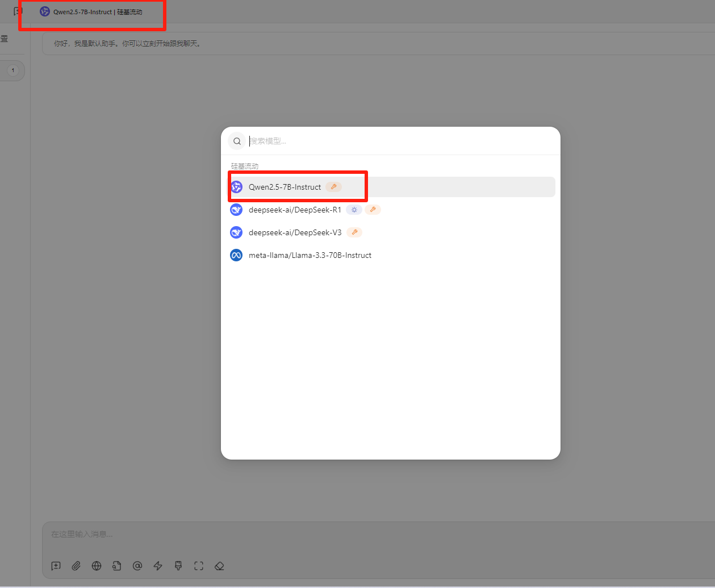
Task: Click the reasoning badge next to DeepSeek-R1
Action: (x=354, y=210)
